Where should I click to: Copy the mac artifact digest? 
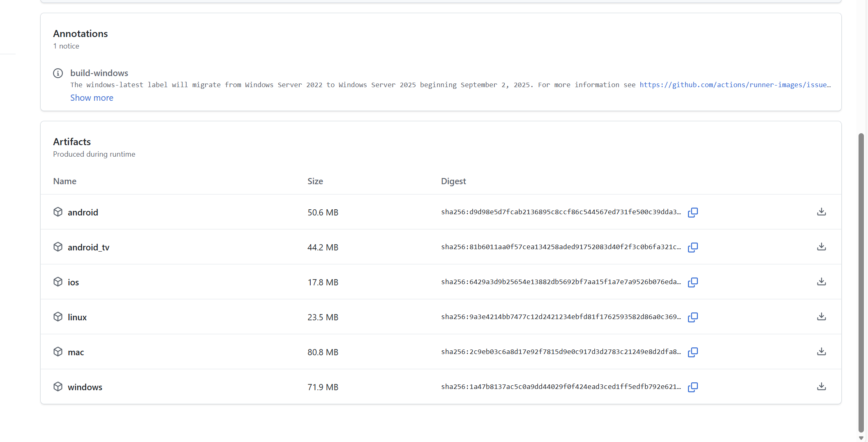(693, 352)
